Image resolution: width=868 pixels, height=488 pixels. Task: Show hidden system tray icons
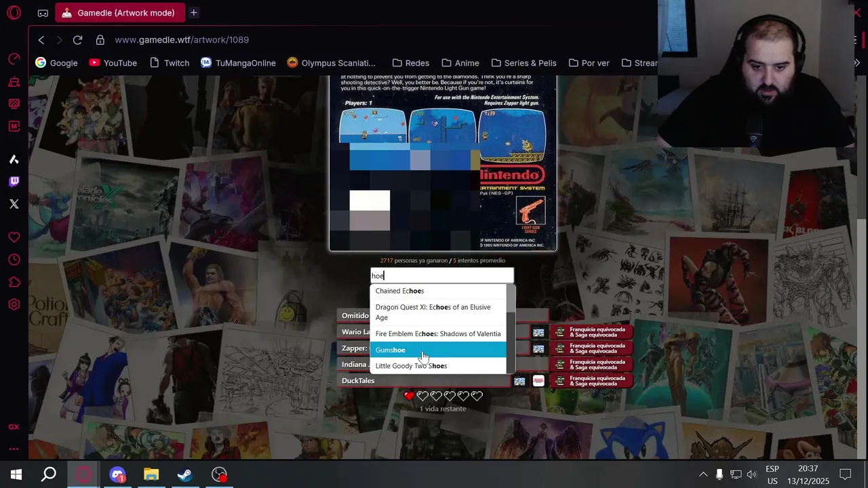(x=703, y=474)
